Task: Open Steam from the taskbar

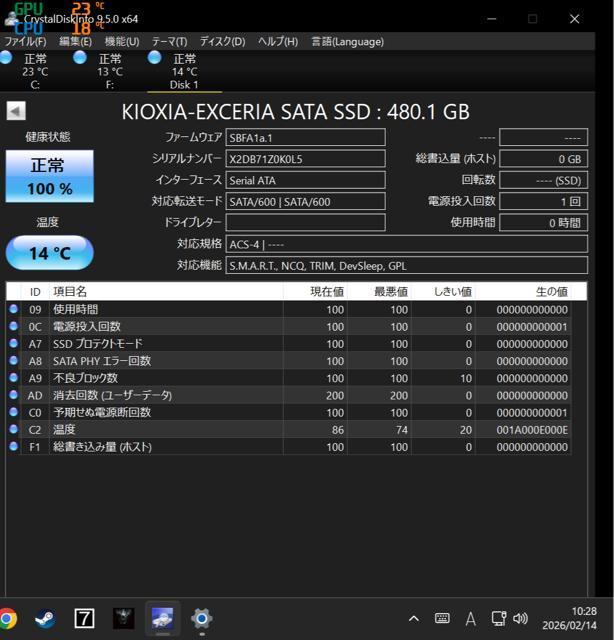Action: click(45, 619)
